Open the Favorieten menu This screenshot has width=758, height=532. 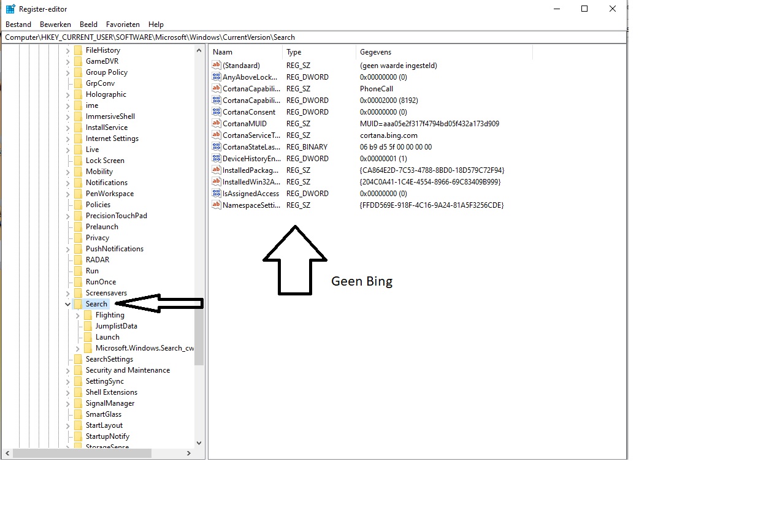123,25
